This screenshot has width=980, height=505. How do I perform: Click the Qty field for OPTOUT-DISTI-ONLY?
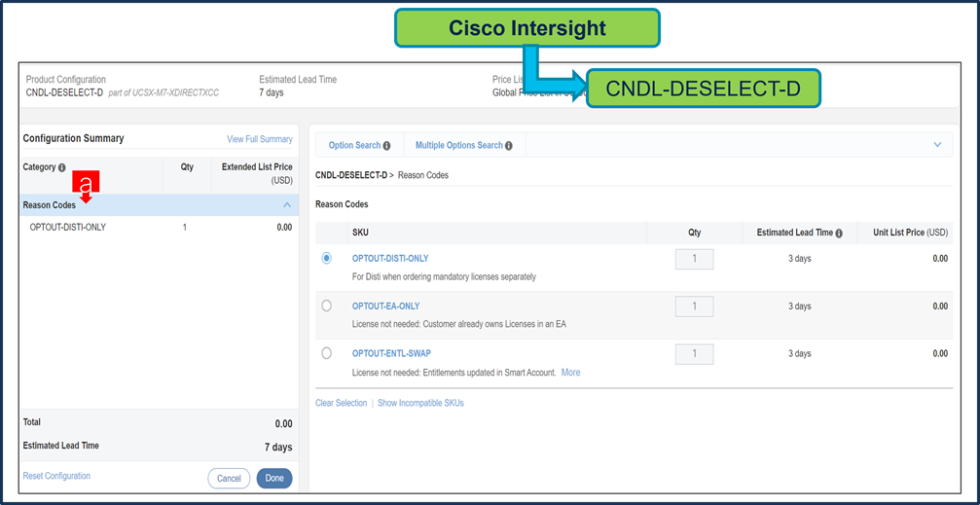tap(695, 259)
